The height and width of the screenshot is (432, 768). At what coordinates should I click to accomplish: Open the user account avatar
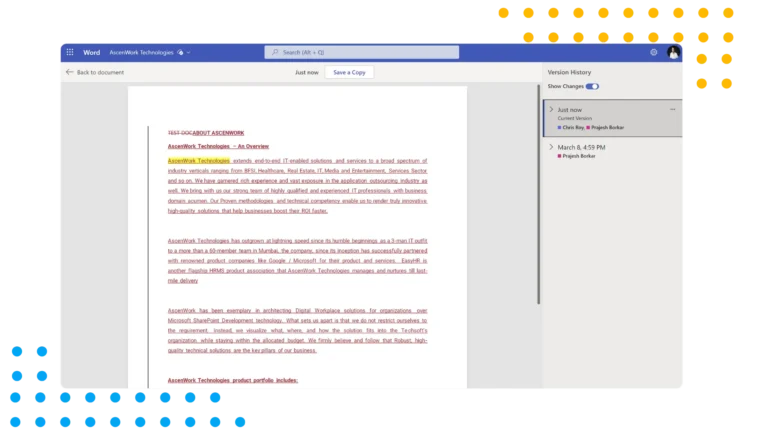click(673, 52)
